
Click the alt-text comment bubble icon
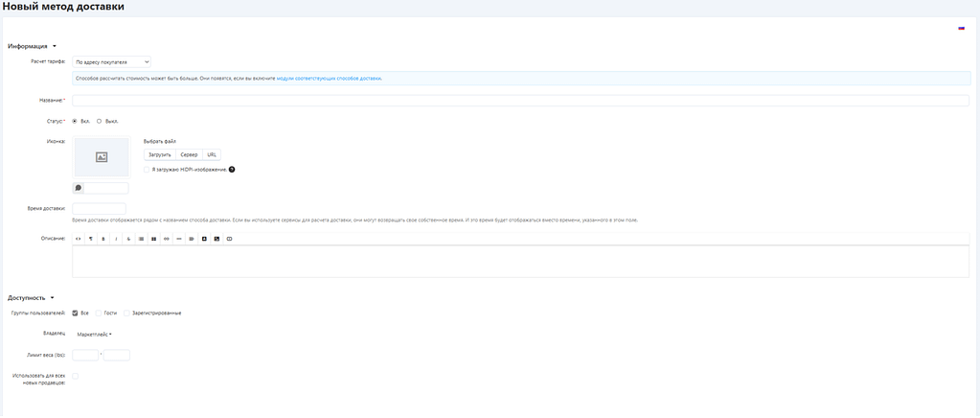click(x=79, y=188)
